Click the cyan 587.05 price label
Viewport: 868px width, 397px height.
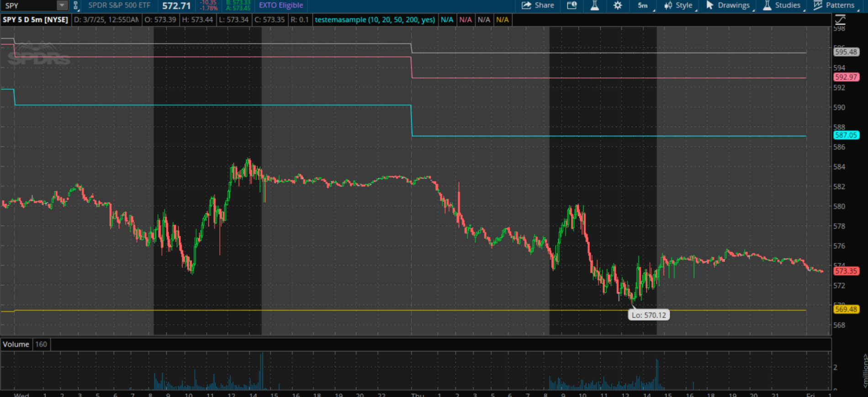pos(846,135)
